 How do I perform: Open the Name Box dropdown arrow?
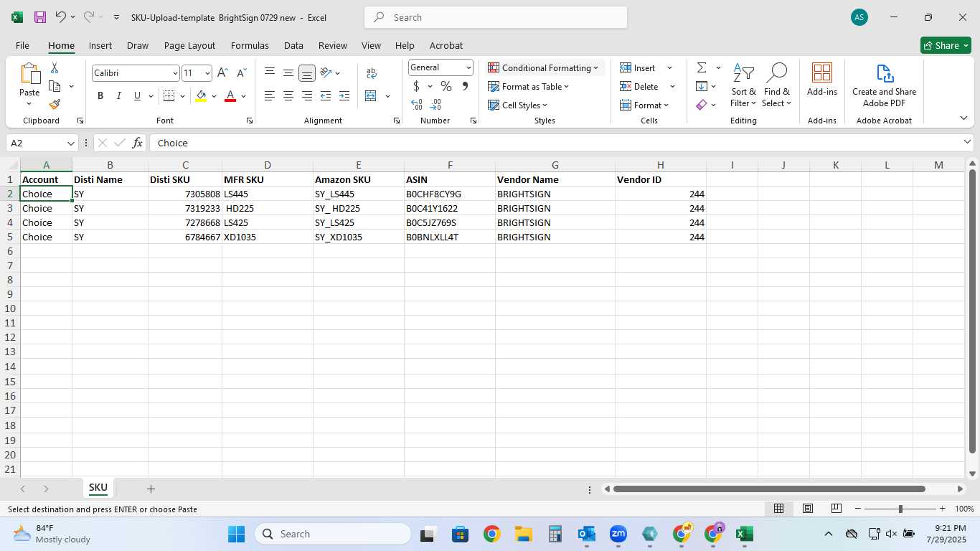(x=70, y=143)
